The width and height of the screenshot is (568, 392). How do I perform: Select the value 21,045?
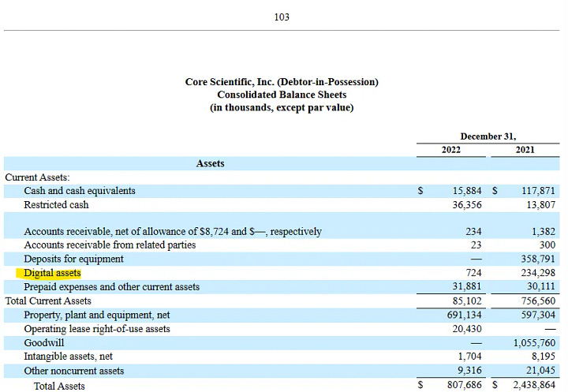pos(541,371)
